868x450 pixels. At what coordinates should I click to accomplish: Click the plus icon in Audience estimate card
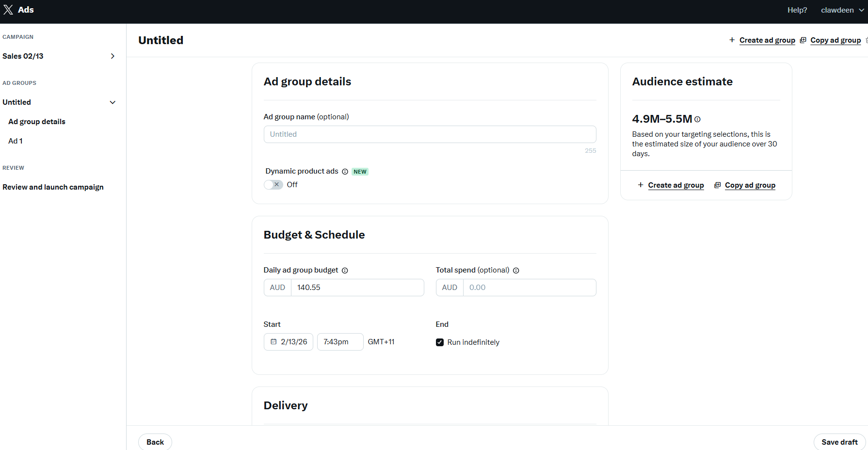coord(641,185)
